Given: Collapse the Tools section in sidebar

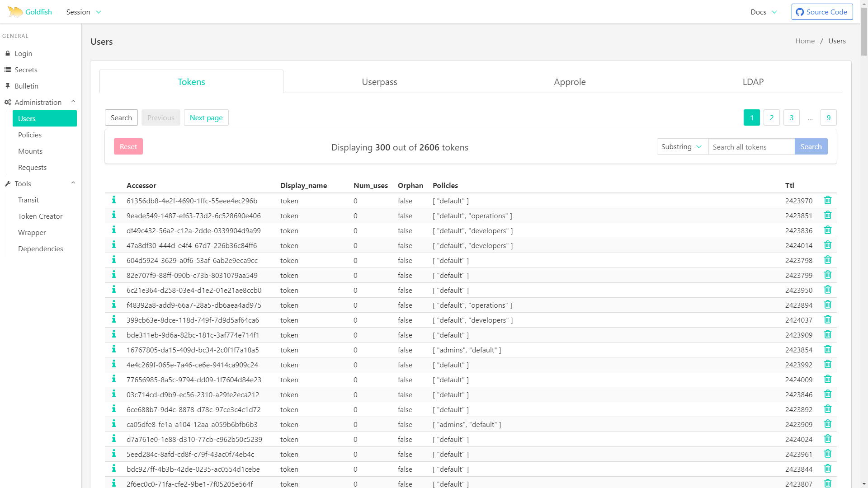Looking at the screenshot, I should (x=73, y=183).
